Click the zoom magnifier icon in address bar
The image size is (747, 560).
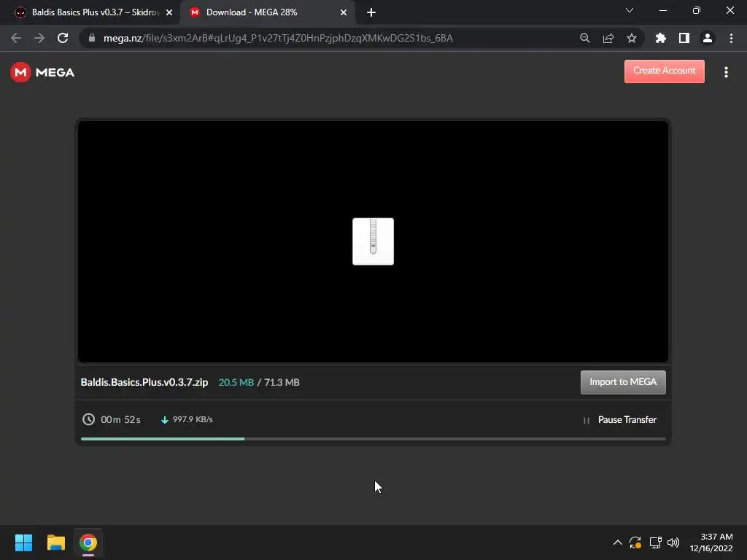[x=584, y=38]
